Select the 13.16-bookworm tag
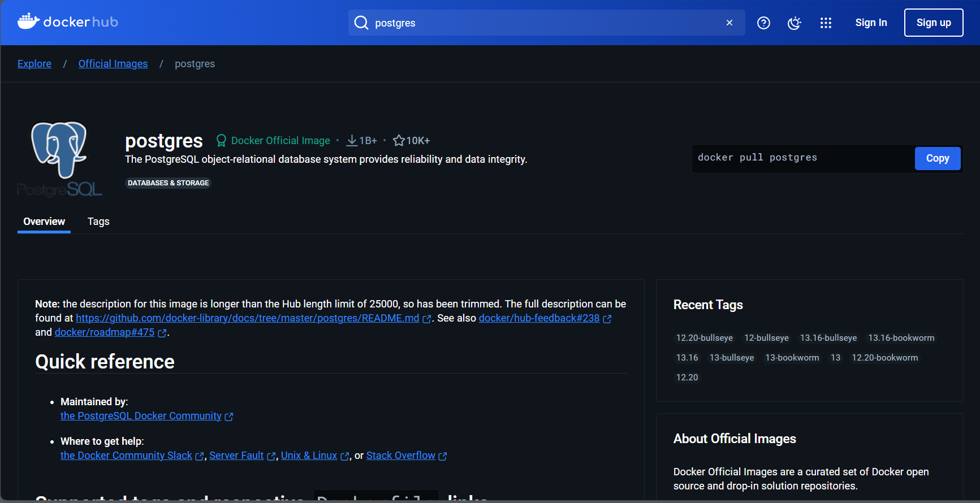980x503 pixels. 901,338
